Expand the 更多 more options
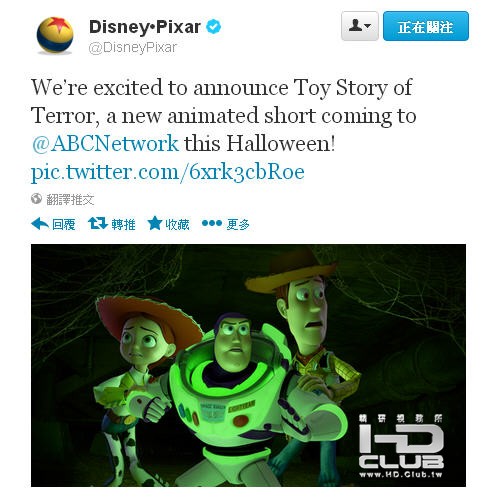This screenshot has height=500, width=496. pyautogui.click(x=238, y=224)
